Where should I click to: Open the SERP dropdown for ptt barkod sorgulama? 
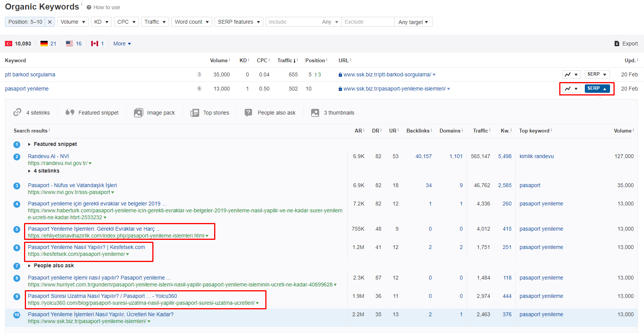tap(597, 74)
